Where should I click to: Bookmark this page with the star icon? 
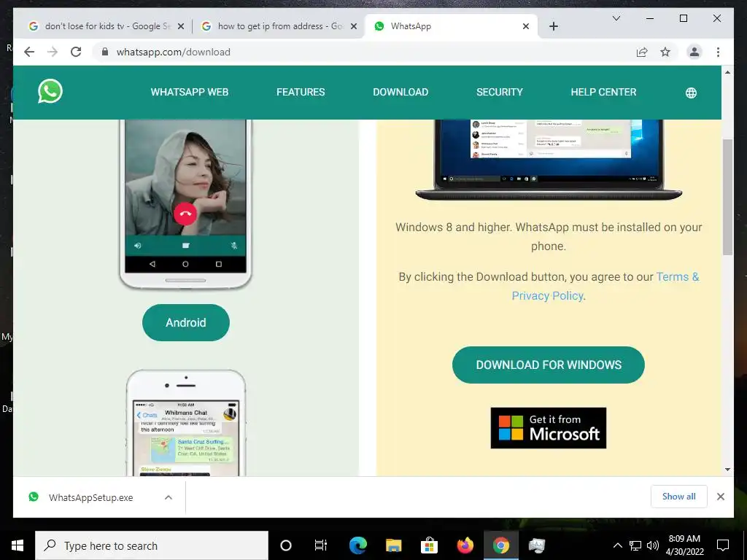tap(665, 52)
